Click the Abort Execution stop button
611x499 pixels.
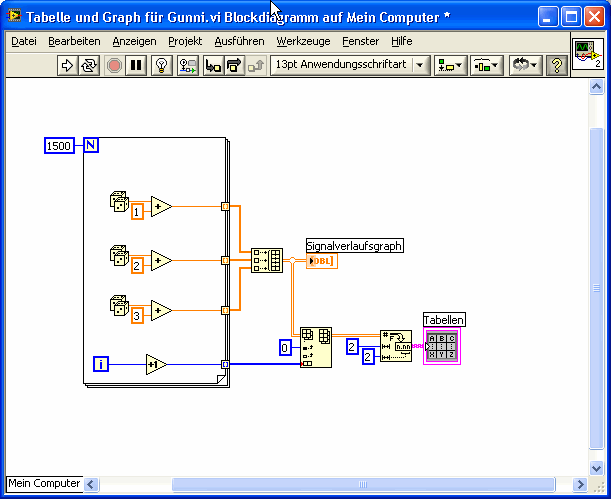tap(114, 65)
